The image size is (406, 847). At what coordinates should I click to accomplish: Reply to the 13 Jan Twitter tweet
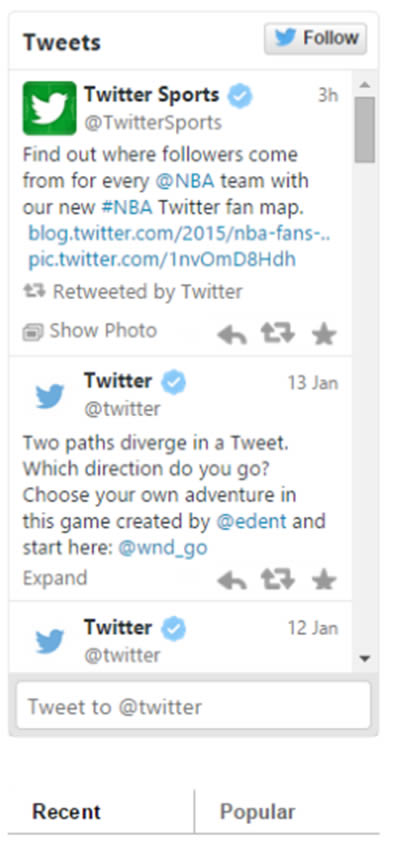point(232,581)
